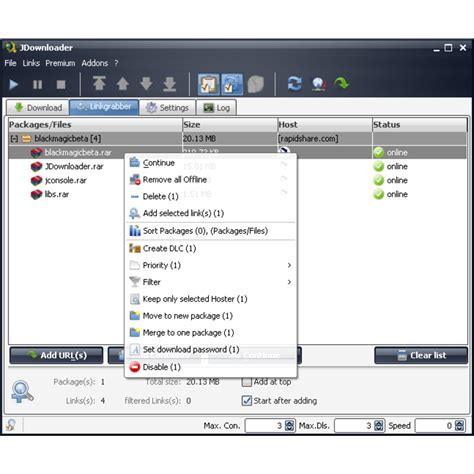
Task: Click the globe update icon
Action: click(318, 84)
